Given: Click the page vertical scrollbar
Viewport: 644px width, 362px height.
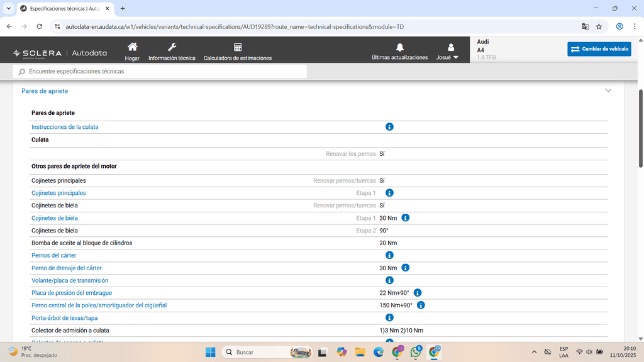Looking at the screenshot, I should tap(641, 126).
